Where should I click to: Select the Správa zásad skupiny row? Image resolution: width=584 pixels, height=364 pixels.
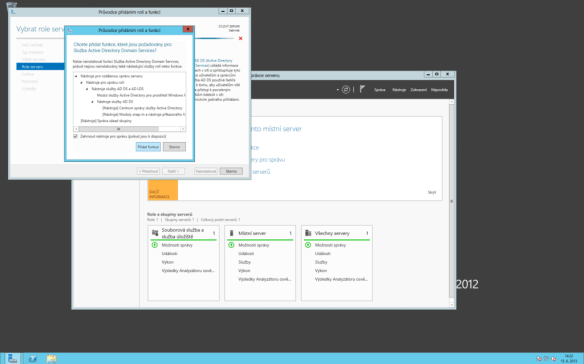[106, 121]
